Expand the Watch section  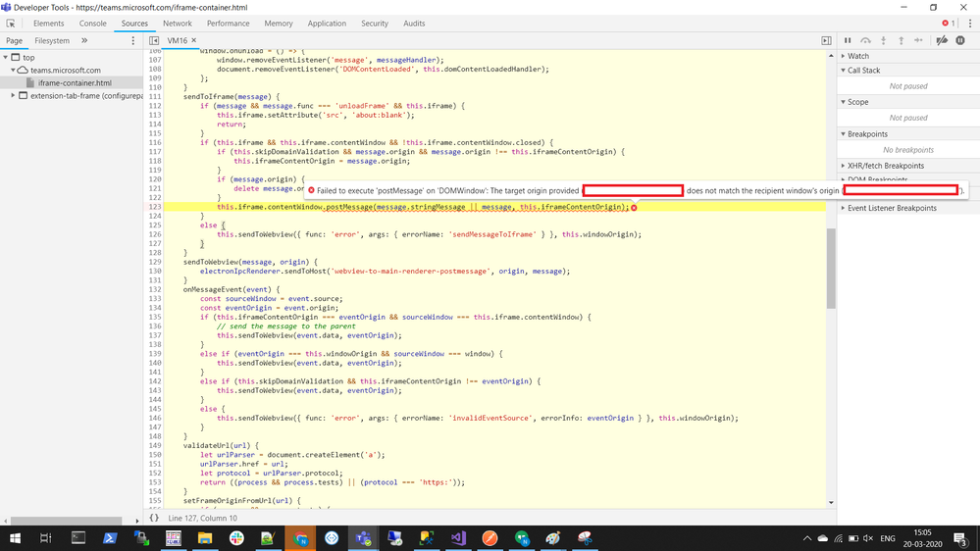tap(858, 56)
